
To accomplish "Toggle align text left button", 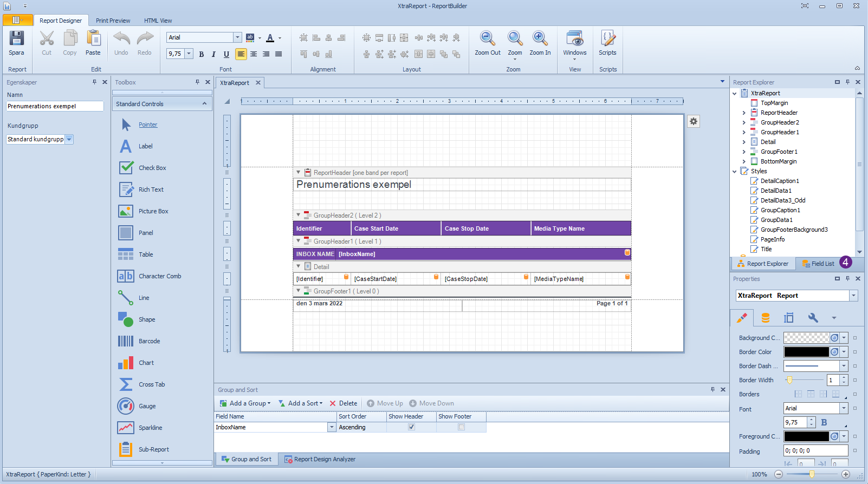I will pos(241,54).
